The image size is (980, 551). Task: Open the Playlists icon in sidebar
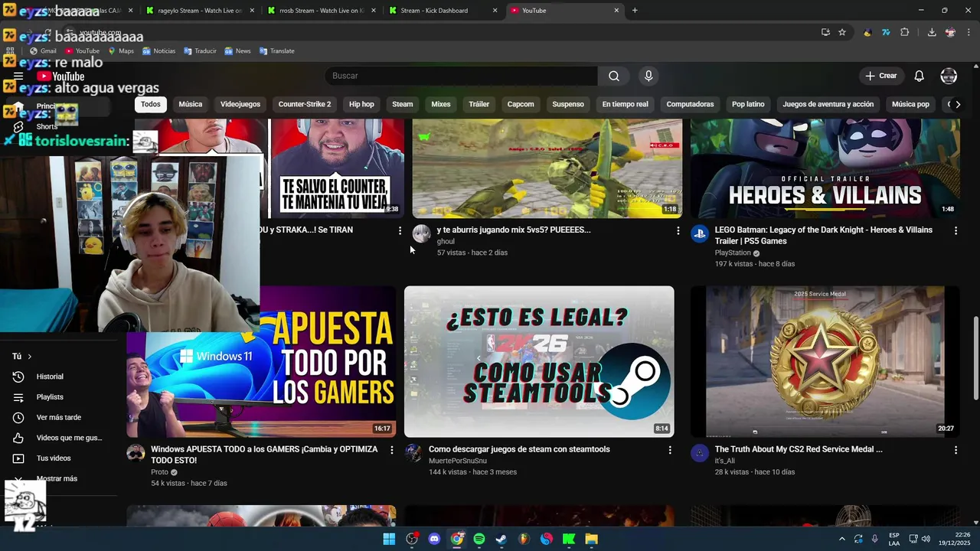click(18, 397)
